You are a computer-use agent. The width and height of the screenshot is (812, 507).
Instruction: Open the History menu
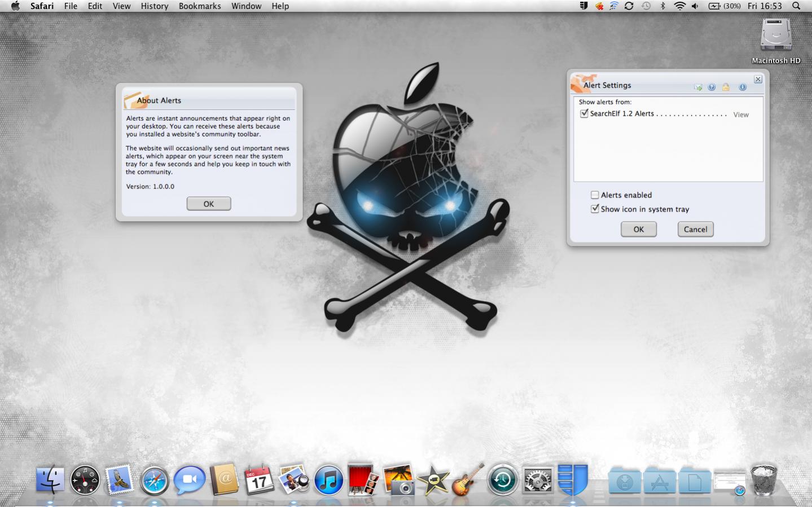(155, 6)
